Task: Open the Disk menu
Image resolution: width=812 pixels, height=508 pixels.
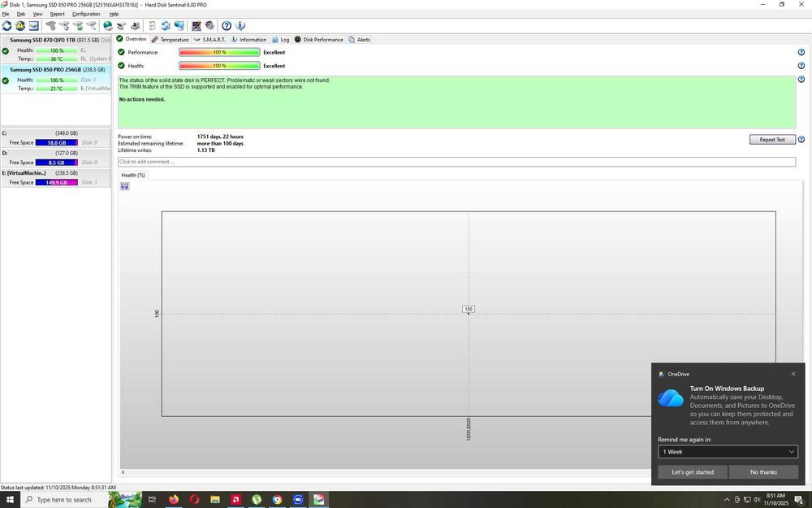Action: pos(21,14)
